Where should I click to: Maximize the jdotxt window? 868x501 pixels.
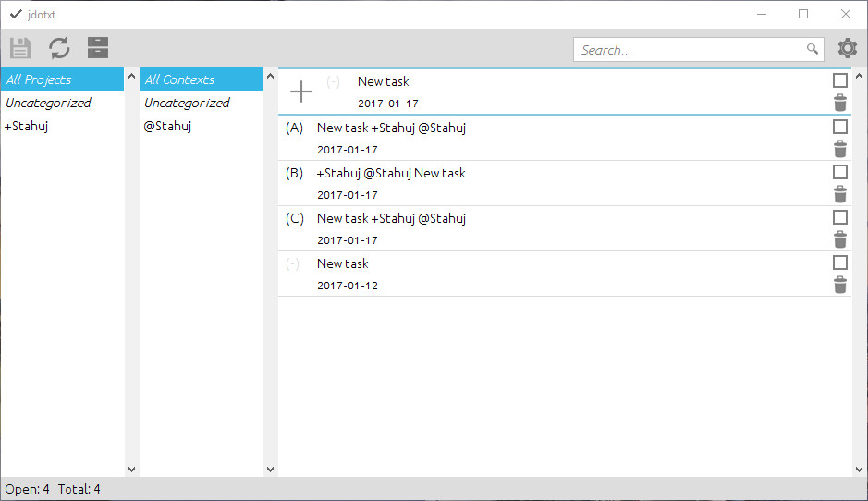[803, 15]
